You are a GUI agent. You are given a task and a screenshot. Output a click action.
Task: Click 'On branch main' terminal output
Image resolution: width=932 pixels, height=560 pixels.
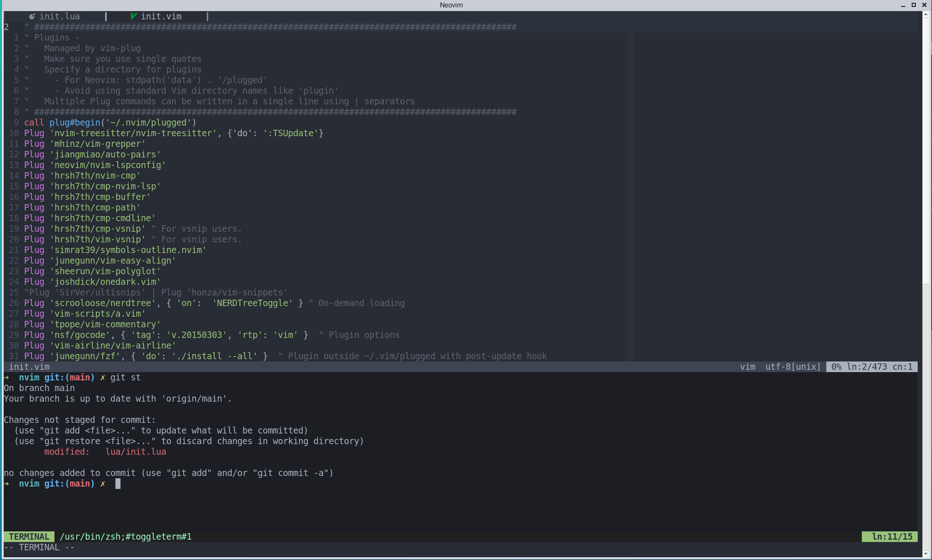coord(39,388)
